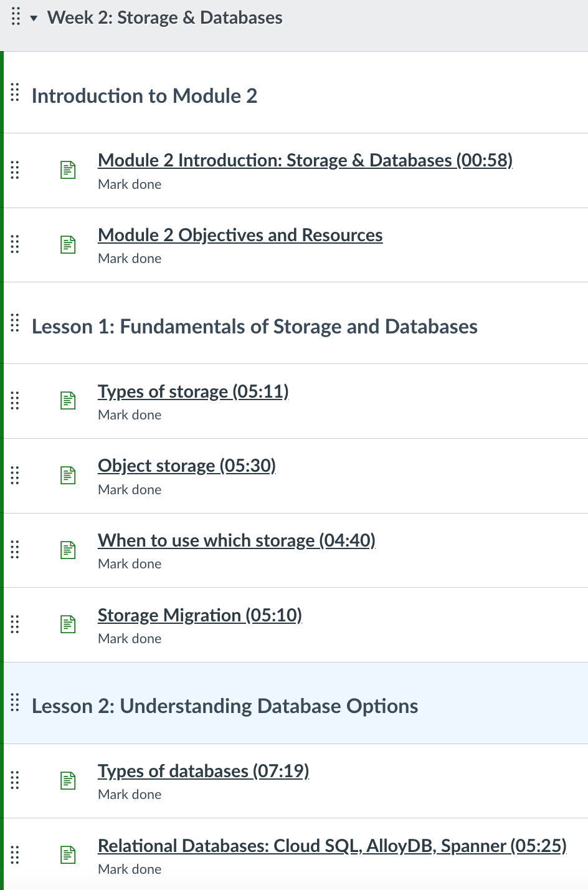
Task: Click page icon beside Object storage item
Action: point(68,475)
